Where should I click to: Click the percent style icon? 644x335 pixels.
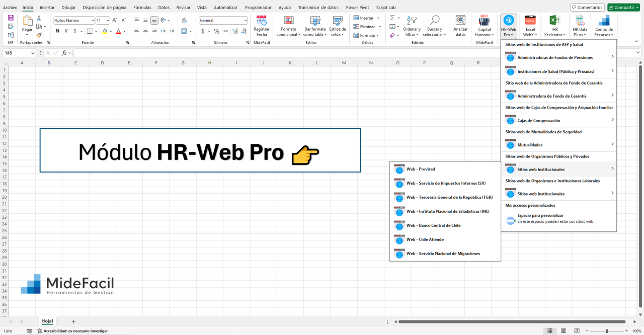coord(216,31)
